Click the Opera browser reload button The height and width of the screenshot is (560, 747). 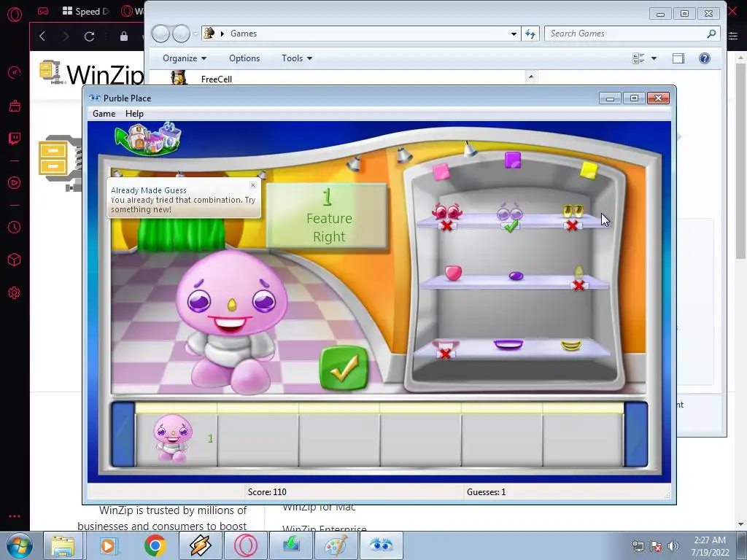tap(89, 36)
